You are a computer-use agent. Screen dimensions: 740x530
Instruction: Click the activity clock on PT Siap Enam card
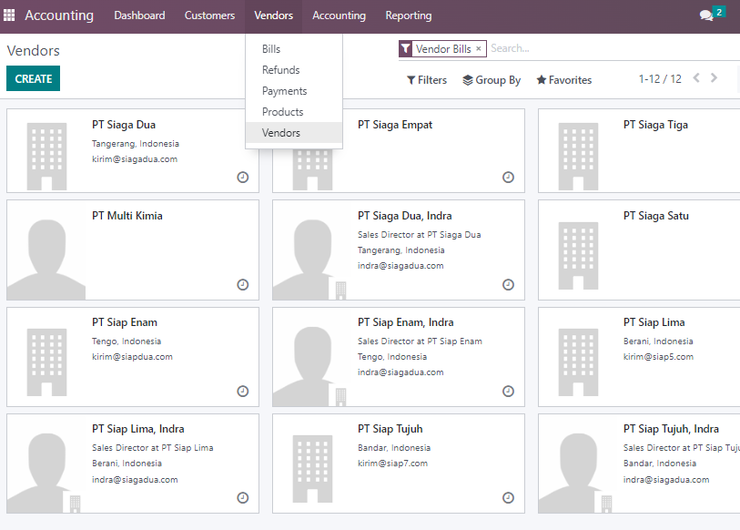[x=243, y=391]
